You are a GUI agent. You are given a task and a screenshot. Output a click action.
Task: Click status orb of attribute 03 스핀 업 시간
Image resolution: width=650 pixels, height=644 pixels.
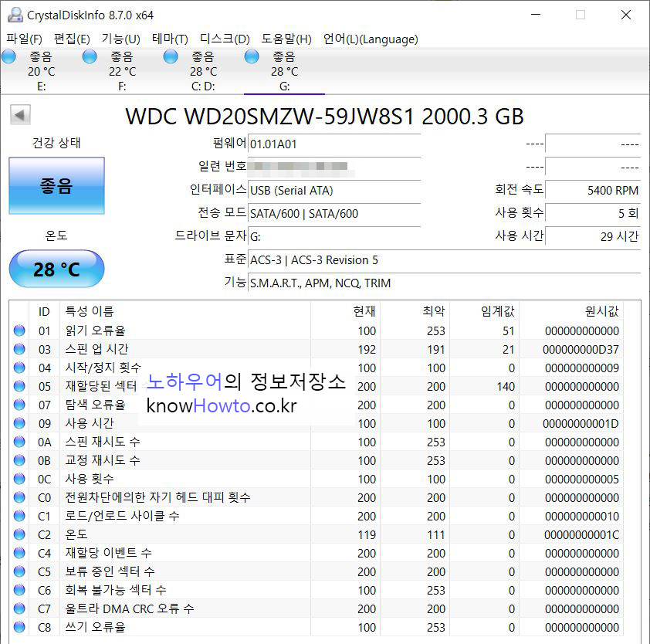click(x=19, y=349)
